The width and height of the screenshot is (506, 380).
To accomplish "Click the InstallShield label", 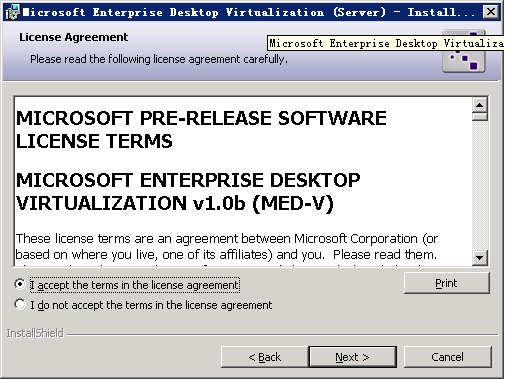I will click(35, 333).
